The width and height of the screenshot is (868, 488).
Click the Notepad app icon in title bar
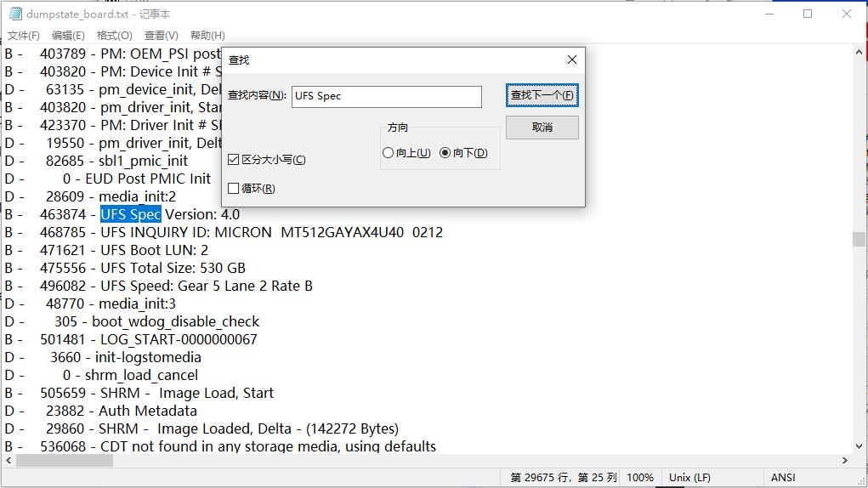(15, 14)
